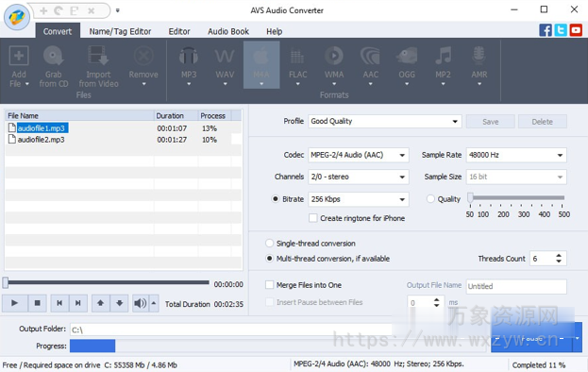Select audiofile2.mp3 in the list
588x372 pixels.
pyautogui.click(x=41, y=140)
